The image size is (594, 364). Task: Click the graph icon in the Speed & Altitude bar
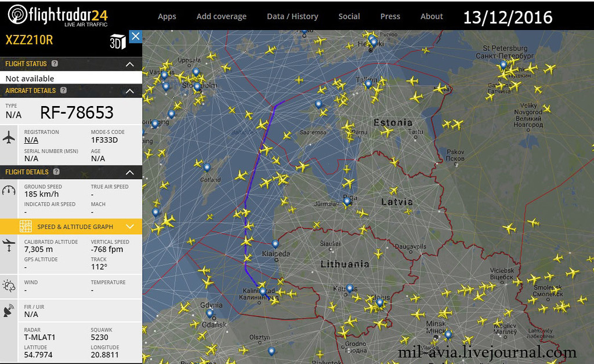pyautogui.click(x=26, y=227)
